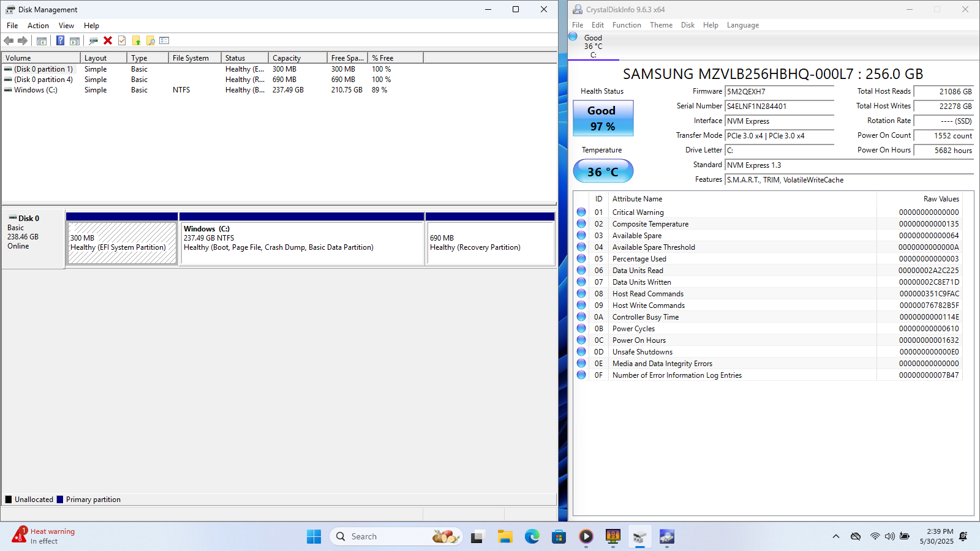The height and width of the screenshot is (551, 980).
Task: Click the checkmark page toolbar icon
Action: click(122, 40)
